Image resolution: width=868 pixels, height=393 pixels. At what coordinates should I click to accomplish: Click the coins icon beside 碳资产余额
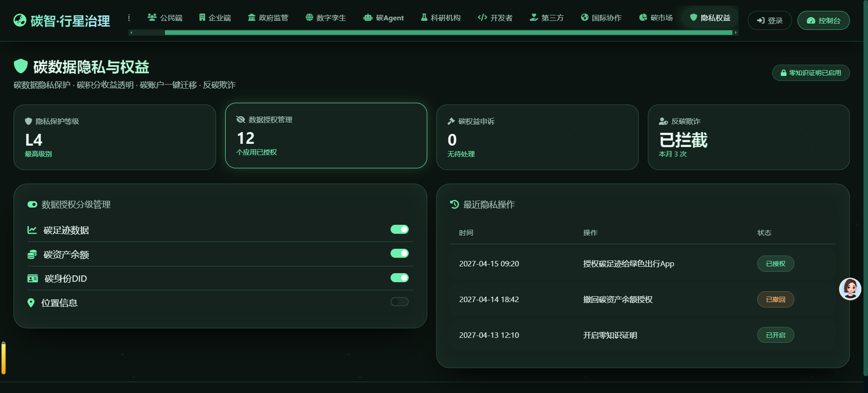pyautogui.click(x=32, y=254)
